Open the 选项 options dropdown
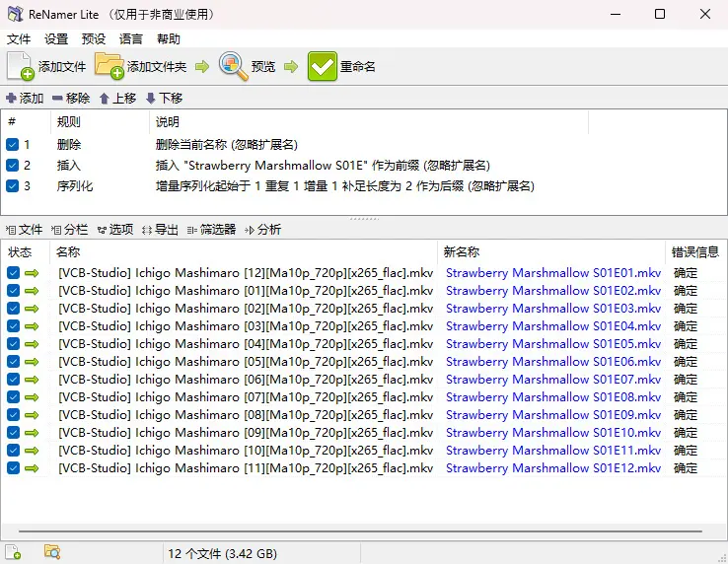The height and width of the screenshot is (564, 728). [115, 230]
